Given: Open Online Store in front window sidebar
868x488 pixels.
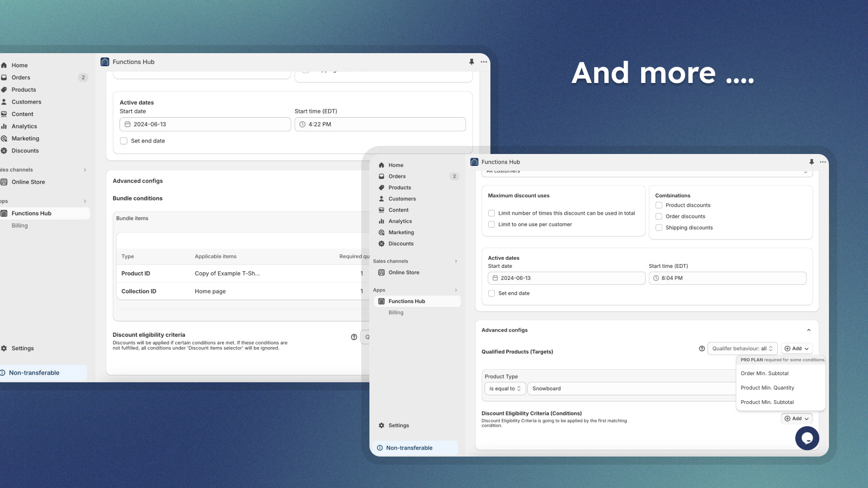Looking at the screenshot, I should click(x=404, y=273).
